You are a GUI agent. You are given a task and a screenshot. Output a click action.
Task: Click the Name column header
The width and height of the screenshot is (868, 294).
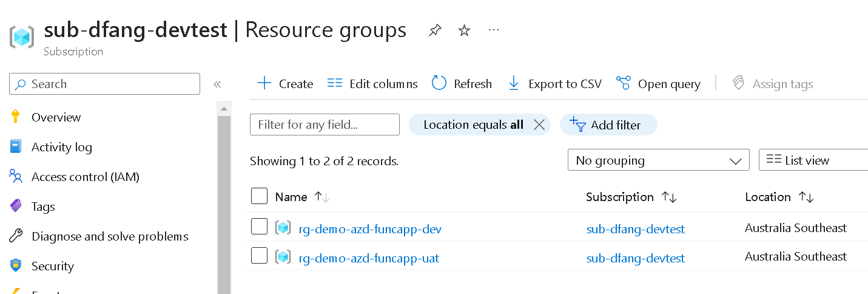tap(291, 197)
